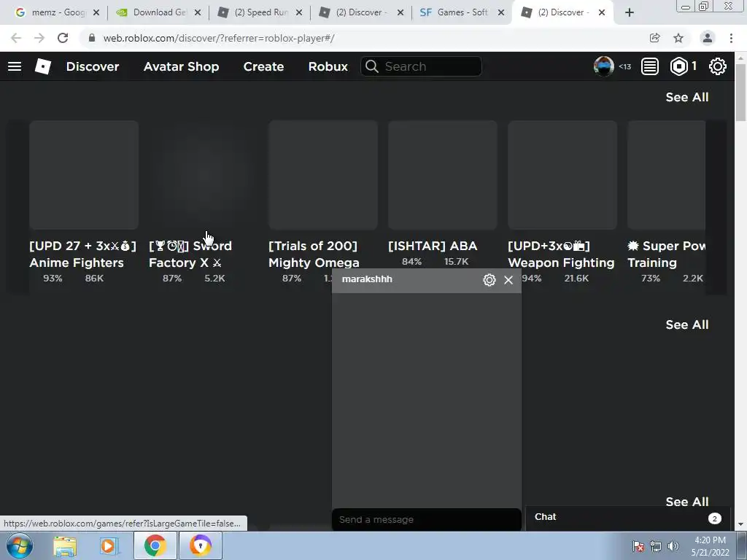Image resolution: width=747 pixels, height=560 pixels.
Task: Switch to the Games - SF tab
Action: click(461, 12)
